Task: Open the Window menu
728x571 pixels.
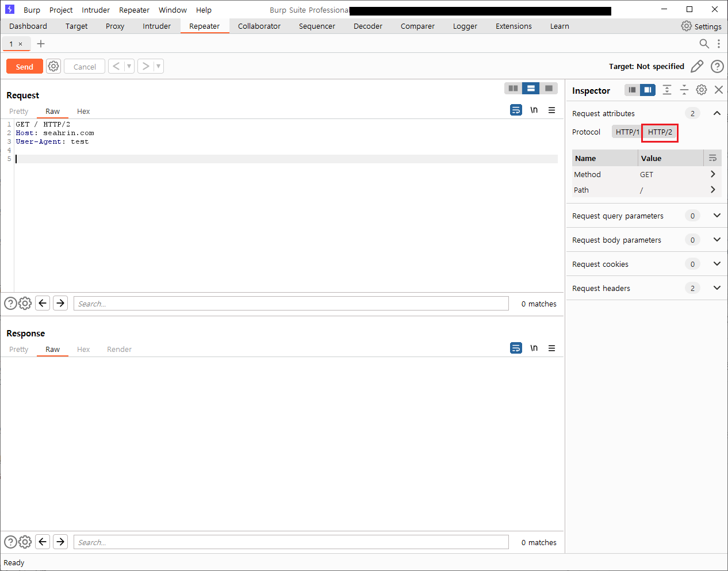Action: tap(173, 10)
